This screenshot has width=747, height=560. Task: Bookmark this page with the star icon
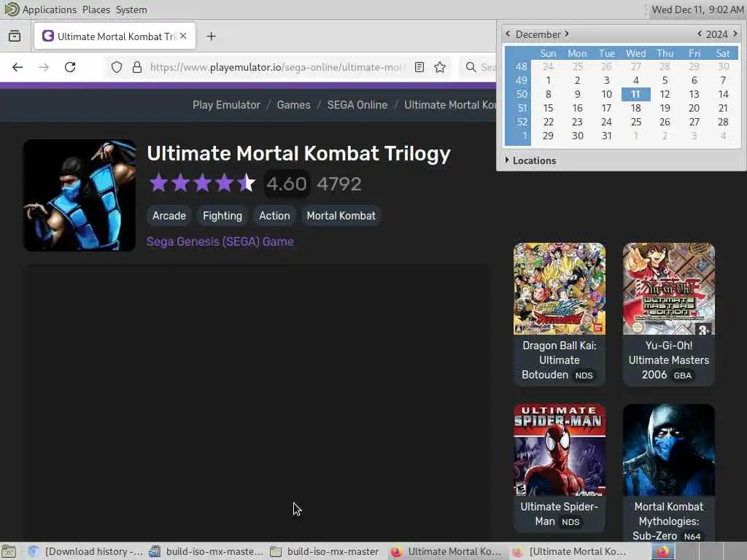pyautogui.click(x=440, y=67)
